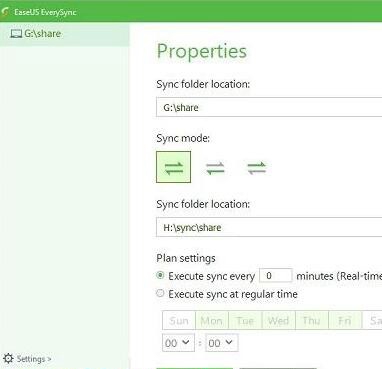Toggle the Tue day box
The image size is (382, 369).
click(x=245, y=320)
